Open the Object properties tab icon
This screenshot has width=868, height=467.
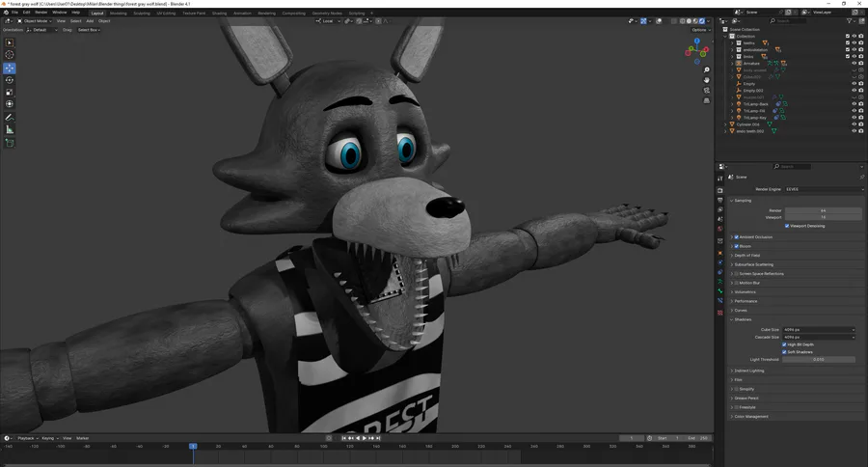[x=720, y=253]
